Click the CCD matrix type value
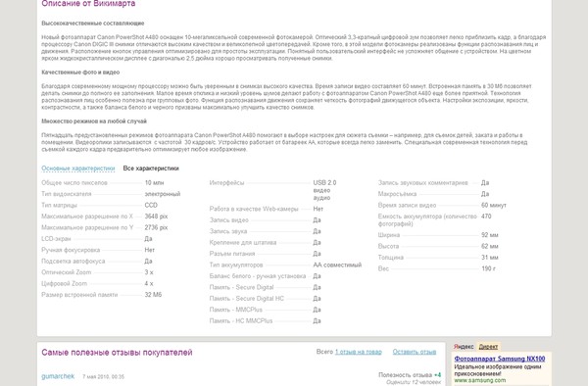 151,206
